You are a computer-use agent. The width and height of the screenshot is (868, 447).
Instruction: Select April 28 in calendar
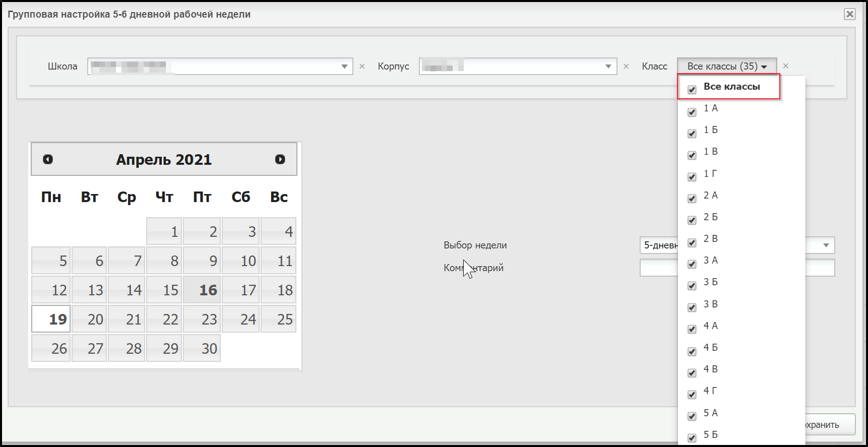point(127,348)
